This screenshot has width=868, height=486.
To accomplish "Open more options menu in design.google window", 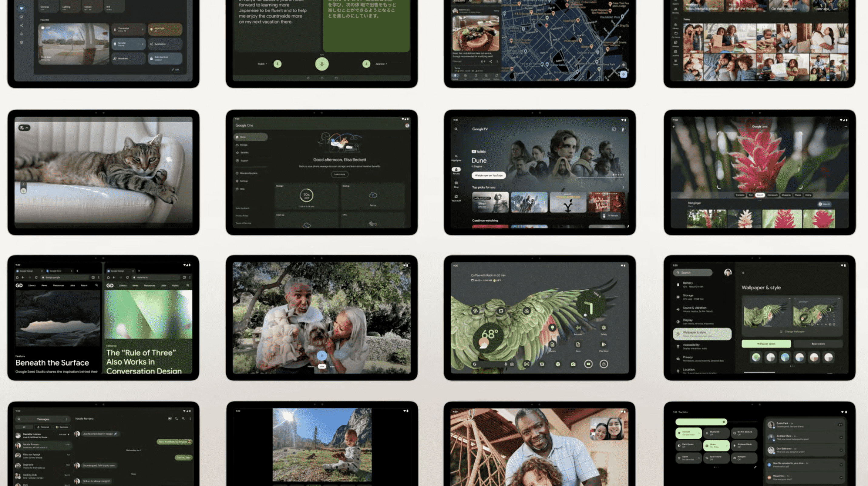I will 99,277.
